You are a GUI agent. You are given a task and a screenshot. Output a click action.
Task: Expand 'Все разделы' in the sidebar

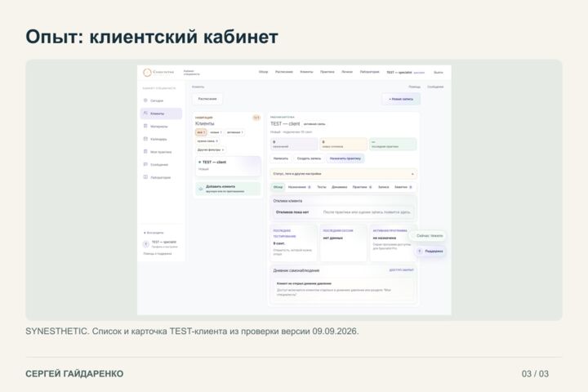(x=154, y=233)
